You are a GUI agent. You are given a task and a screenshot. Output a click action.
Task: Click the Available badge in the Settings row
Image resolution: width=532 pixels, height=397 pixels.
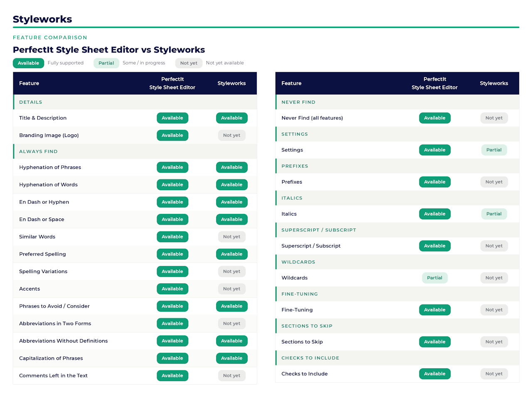point(435,150)
